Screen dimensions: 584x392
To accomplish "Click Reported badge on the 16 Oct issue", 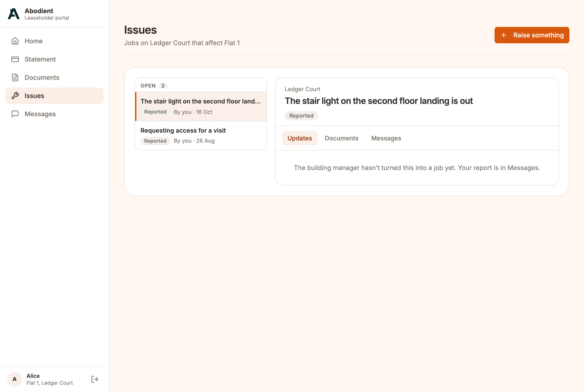I will 155,112.
